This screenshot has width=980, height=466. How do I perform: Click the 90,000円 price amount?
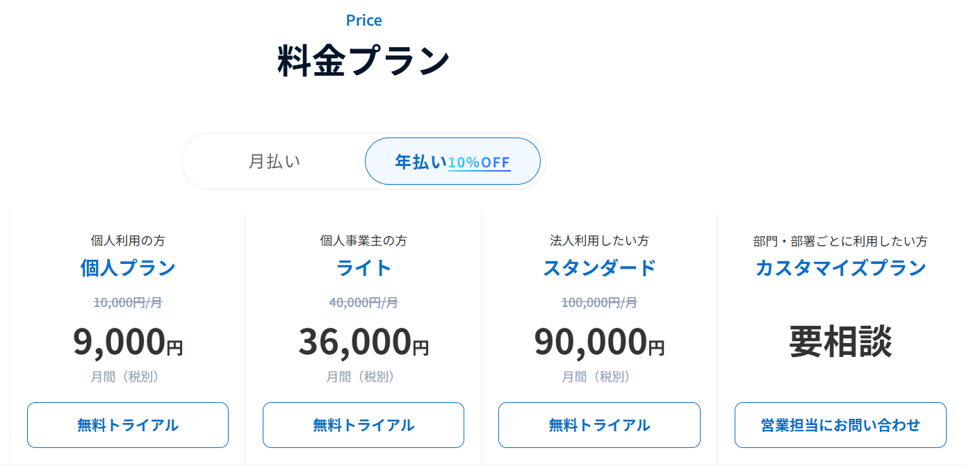[599, 342]
